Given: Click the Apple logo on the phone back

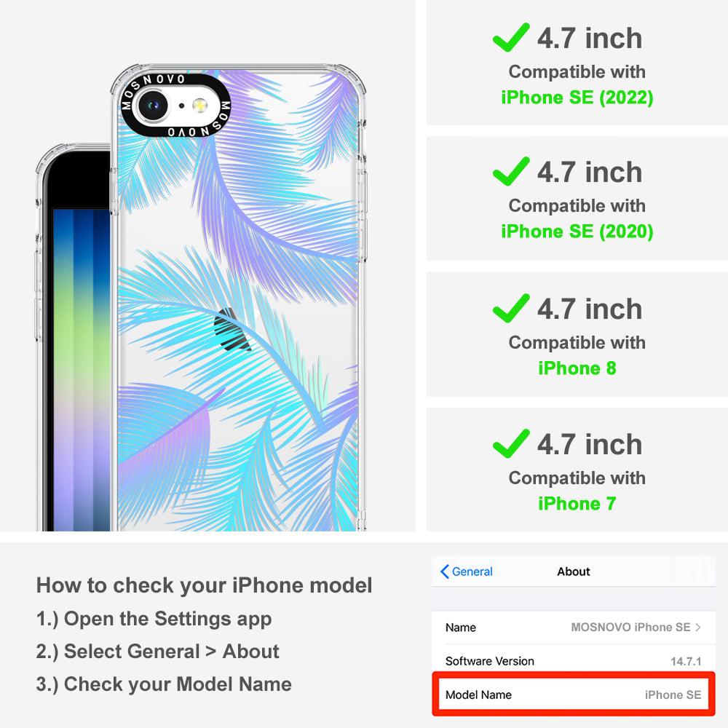Looking at the screenshot, I should coord(232,330).
